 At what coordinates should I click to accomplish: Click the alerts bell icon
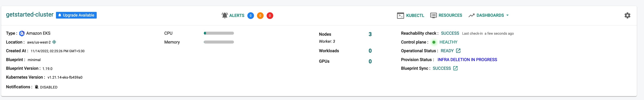(224, 15)
